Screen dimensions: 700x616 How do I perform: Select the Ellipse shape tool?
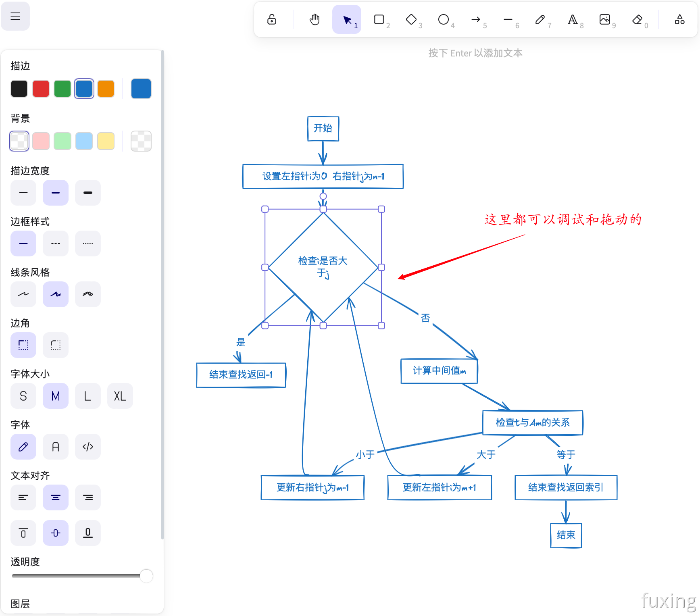click(x=444, y=19)
